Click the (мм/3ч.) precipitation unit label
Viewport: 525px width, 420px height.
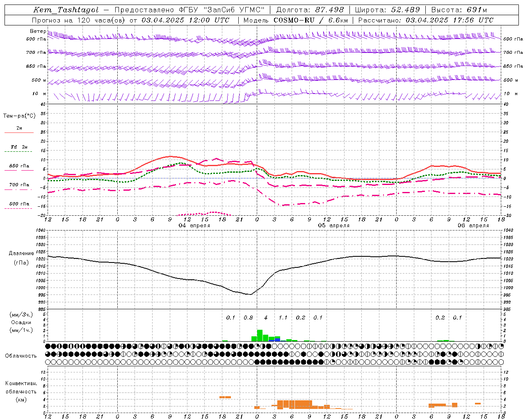[x=21, y=315]
